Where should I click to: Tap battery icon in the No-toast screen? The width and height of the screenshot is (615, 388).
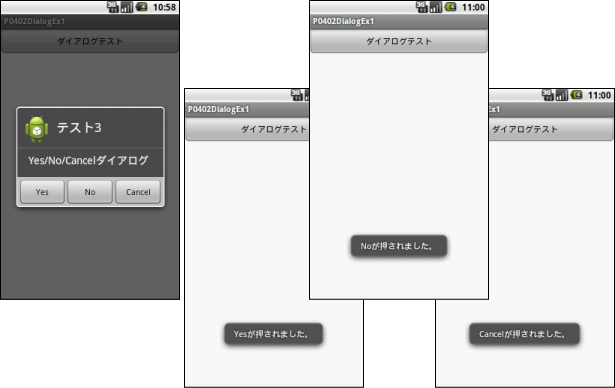(451, 7)
